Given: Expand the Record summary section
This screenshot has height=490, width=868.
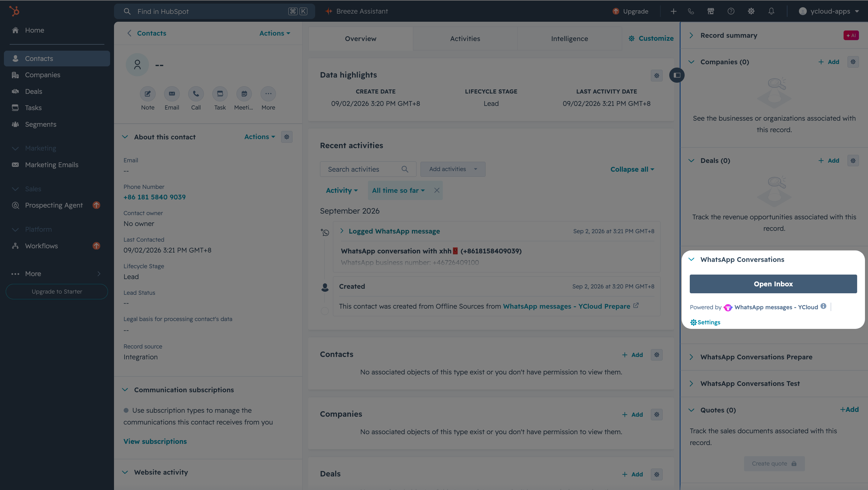Looking at the screenshot, I should click(x=691, y=35).
